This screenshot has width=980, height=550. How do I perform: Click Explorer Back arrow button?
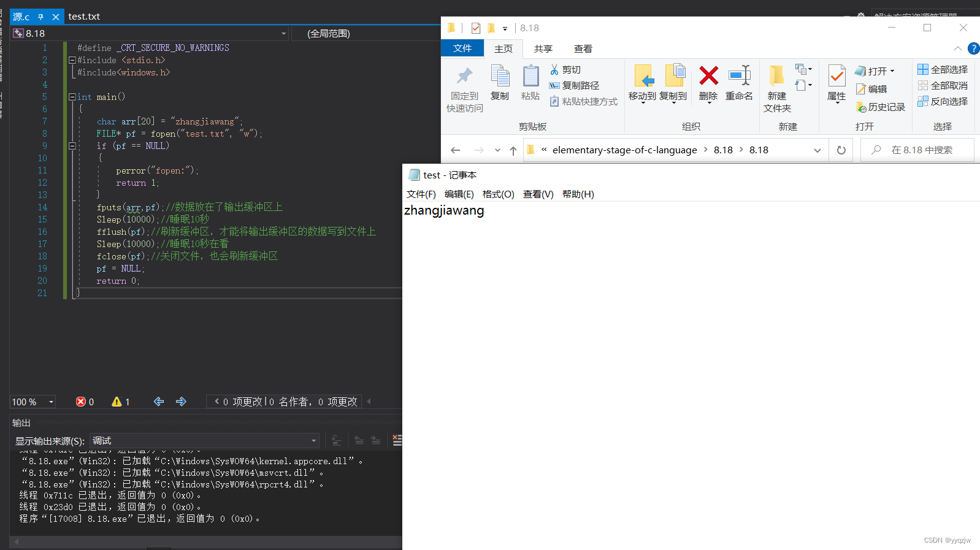pos(455,150)
